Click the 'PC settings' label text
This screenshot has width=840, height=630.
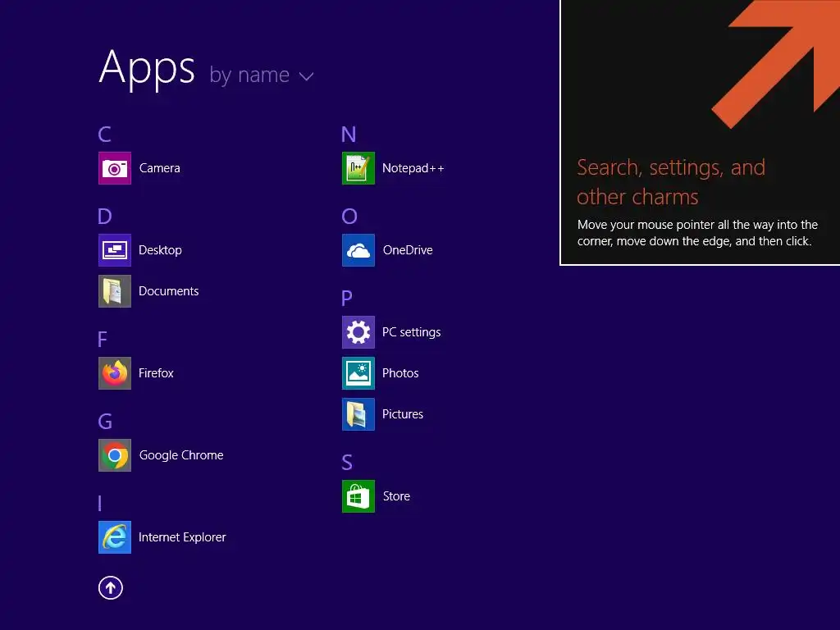[x=412, y=332]
